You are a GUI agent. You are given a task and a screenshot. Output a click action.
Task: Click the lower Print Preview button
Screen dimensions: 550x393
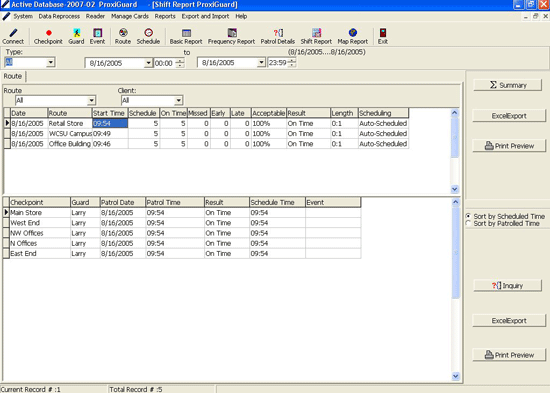(x=509, y=355)
